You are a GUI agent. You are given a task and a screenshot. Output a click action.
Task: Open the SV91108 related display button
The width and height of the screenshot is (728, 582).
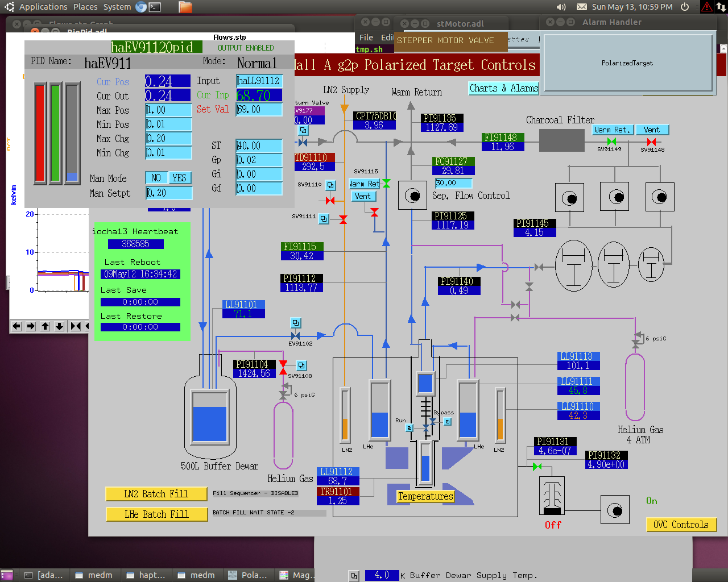coord(301,365)
